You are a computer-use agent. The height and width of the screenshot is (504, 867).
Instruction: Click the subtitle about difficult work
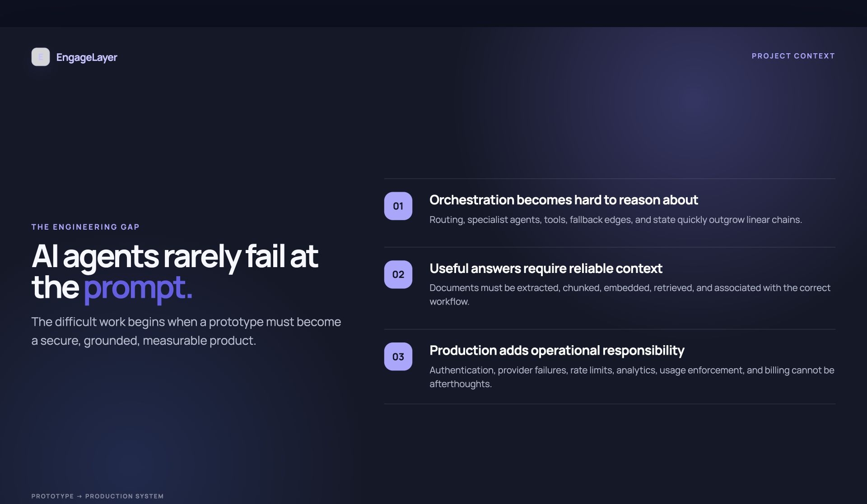pos(186,331)
